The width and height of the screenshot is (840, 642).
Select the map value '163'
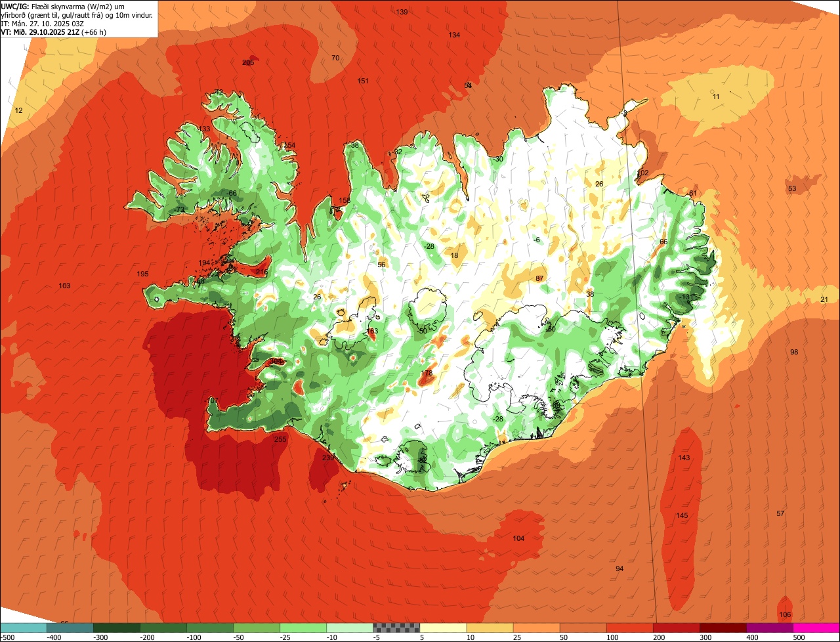(x=373, y=331)
